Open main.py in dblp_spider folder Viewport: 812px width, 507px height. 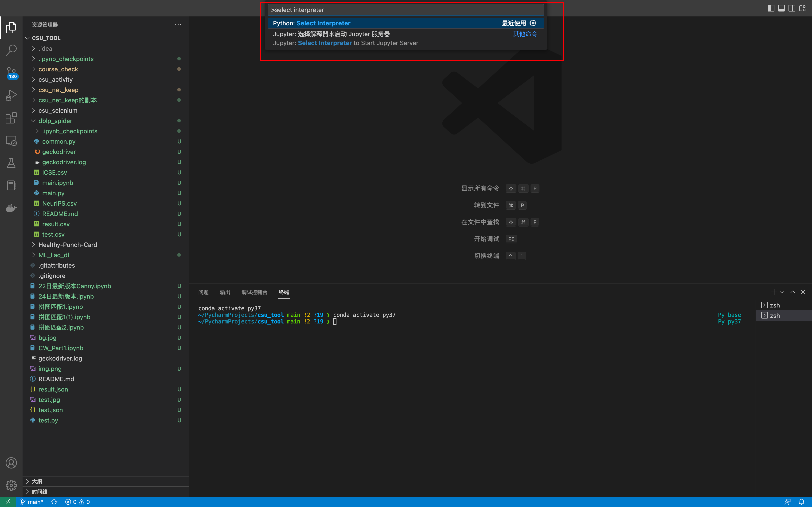pos(53,193)
